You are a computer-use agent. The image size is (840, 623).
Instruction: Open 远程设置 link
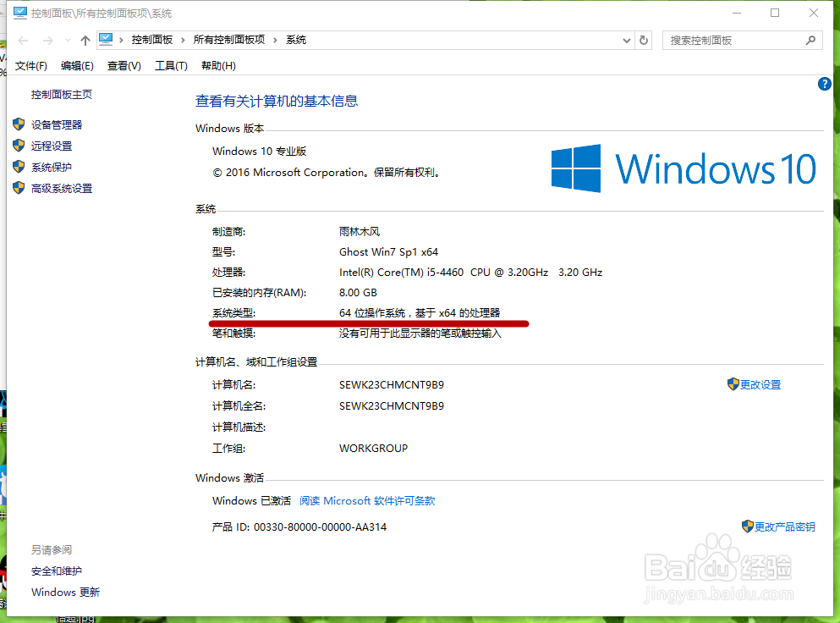point(52,146)
